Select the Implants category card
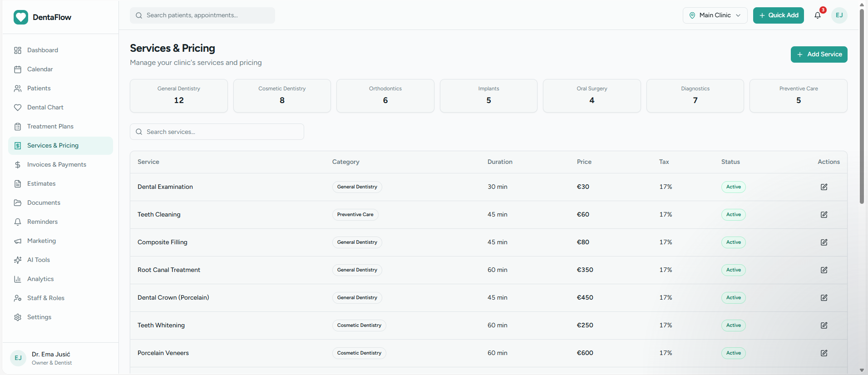The width and height of the screenshot is (868, 375). click(488, 96)
